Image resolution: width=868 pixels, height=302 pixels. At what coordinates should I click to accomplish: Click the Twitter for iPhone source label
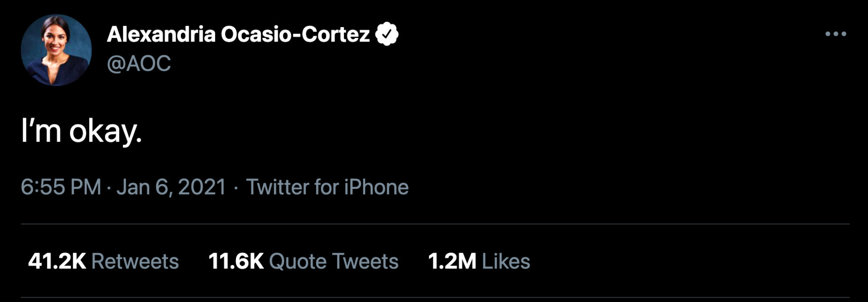(327, 187)
